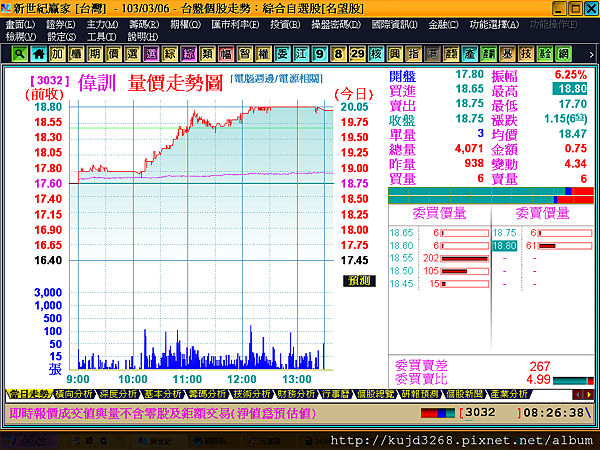Open the 檢視(V) menu

[21, 37]
